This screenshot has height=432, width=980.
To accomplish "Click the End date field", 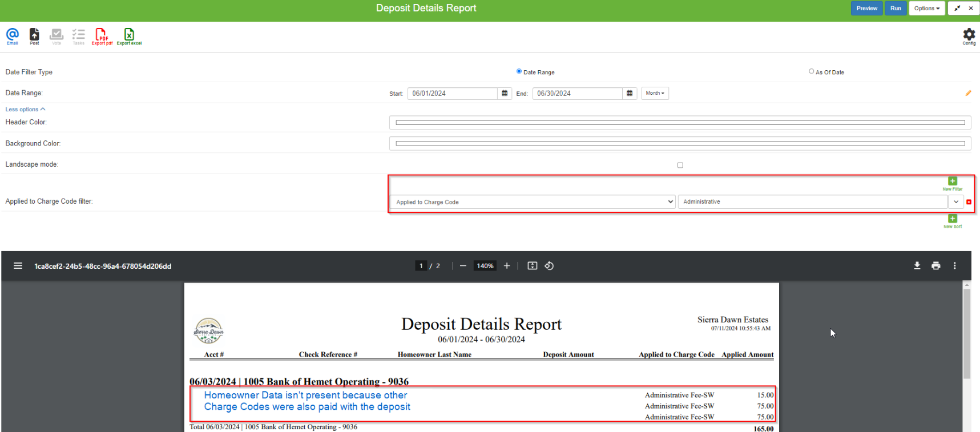I will [577, 94].
